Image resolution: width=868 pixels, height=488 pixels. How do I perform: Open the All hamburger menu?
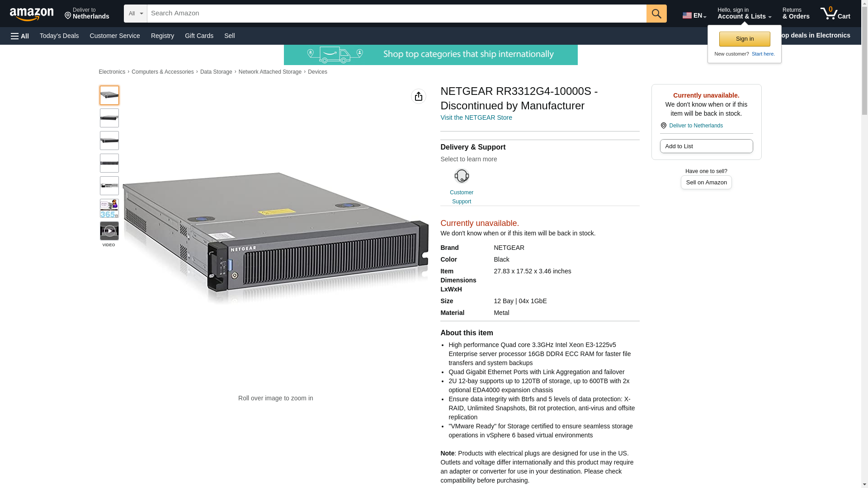click(20, 36)
